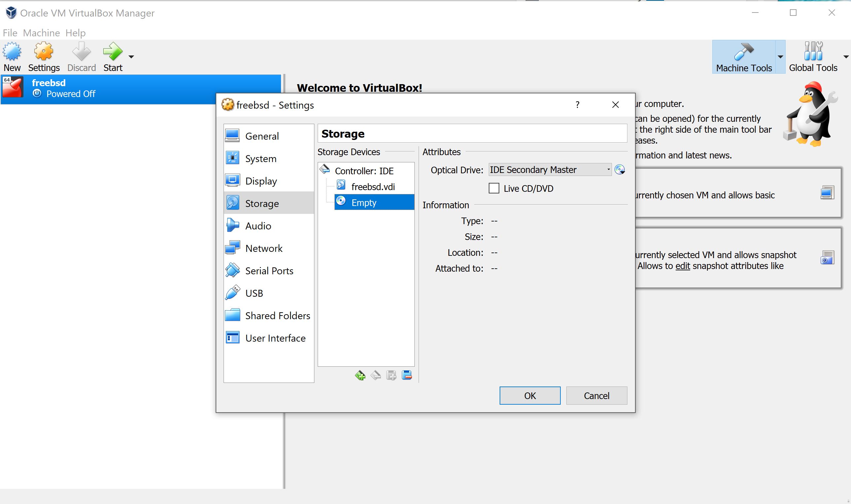Click the add storage controller icon

tap(360, 376)
